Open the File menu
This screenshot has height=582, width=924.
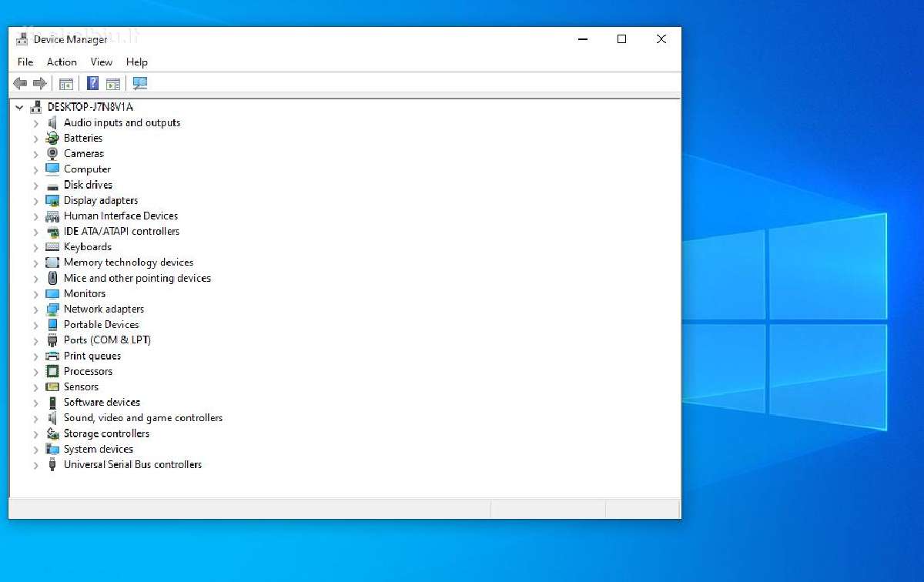pyautogui.click(x=25, y=62)
